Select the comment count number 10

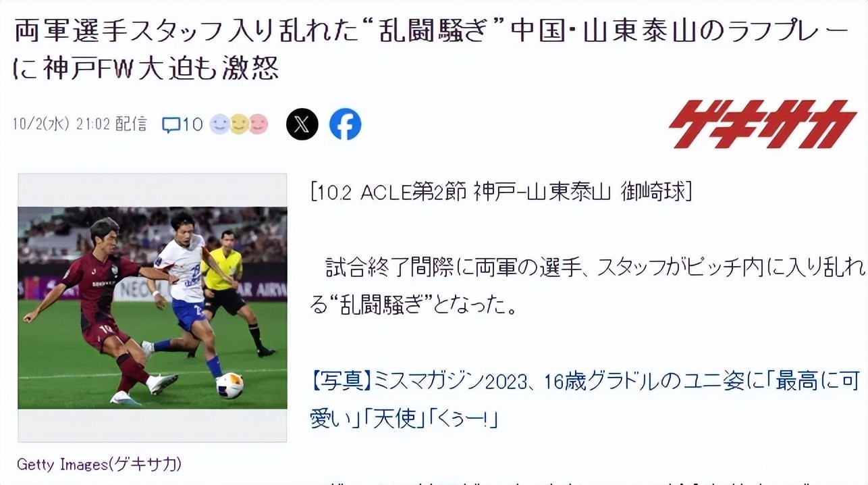(192, 124)
